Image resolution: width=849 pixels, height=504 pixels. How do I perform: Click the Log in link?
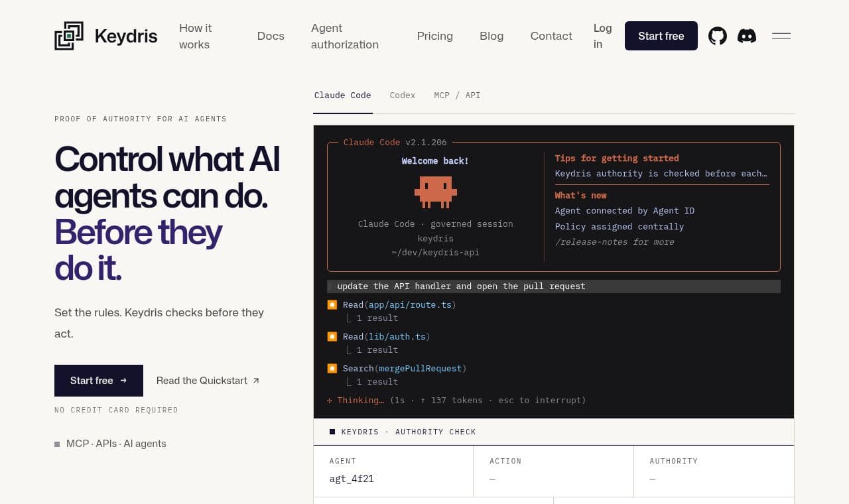[x=602, y=36]
